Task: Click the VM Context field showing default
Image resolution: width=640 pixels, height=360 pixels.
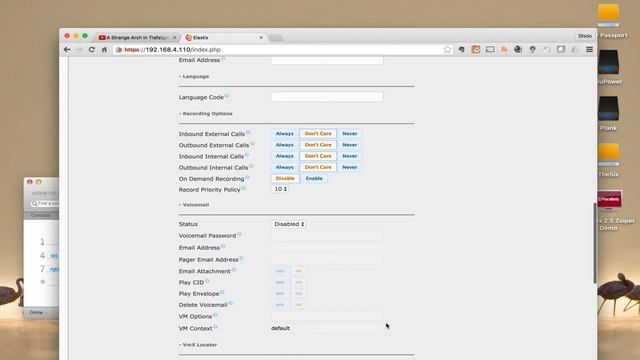Action: (327, 328)
